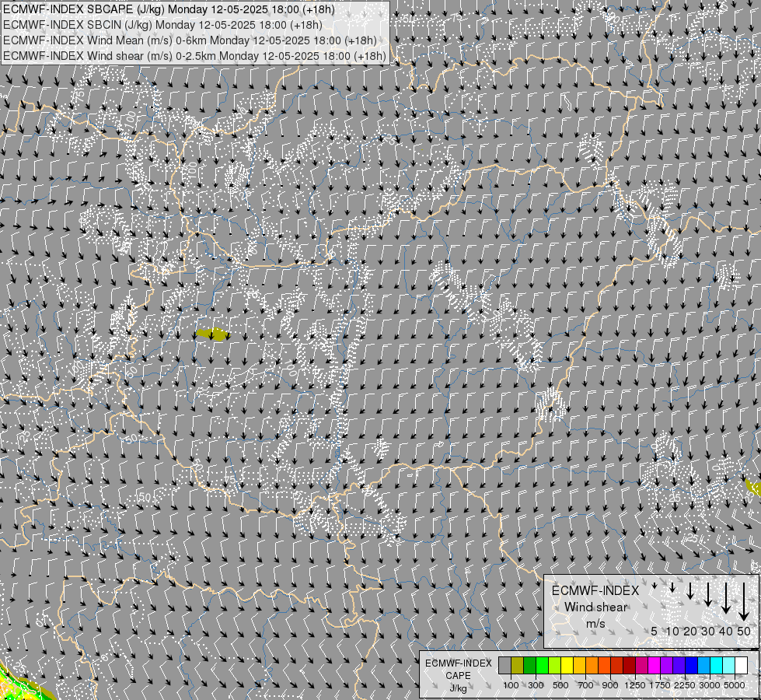Click the J/kg unit in CAPE legend
This screenshot has width=761, height=700.
point(458,688)
